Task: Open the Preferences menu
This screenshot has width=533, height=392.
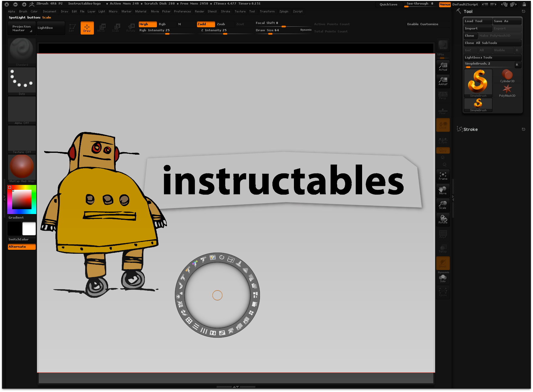Action: coord(182,12)
